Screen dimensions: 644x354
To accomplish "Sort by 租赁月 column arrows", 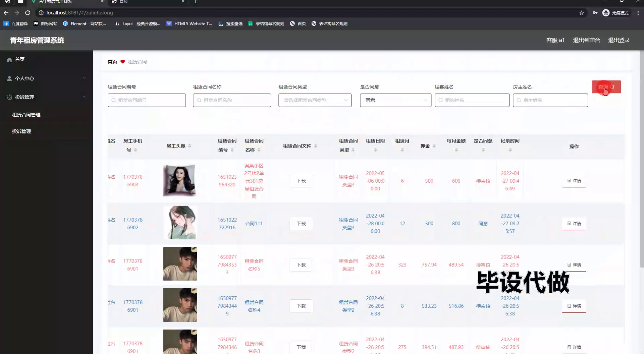I will [x=402, y=150].
